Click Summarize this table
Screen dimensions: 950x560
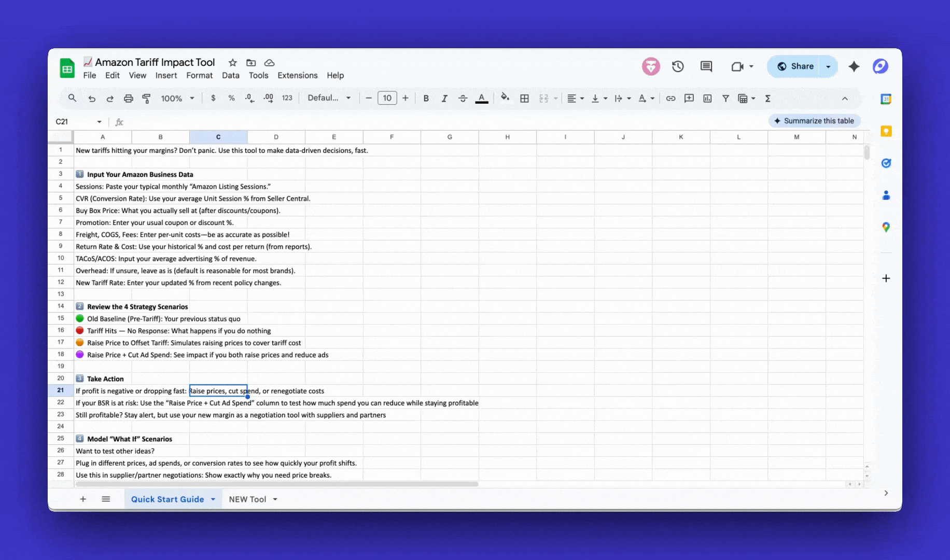pyautogui.click(x=815, y=121)
